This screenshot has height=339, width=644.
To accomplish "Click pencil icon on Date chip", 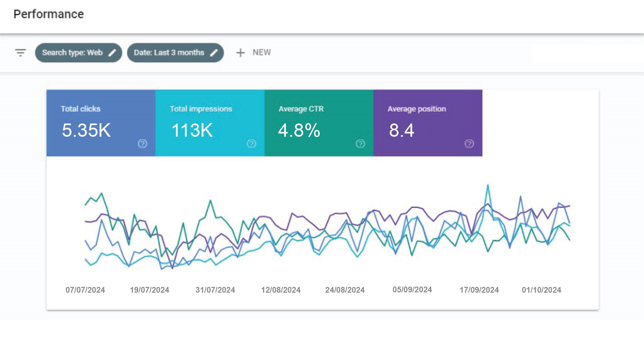I will (214, 53).
